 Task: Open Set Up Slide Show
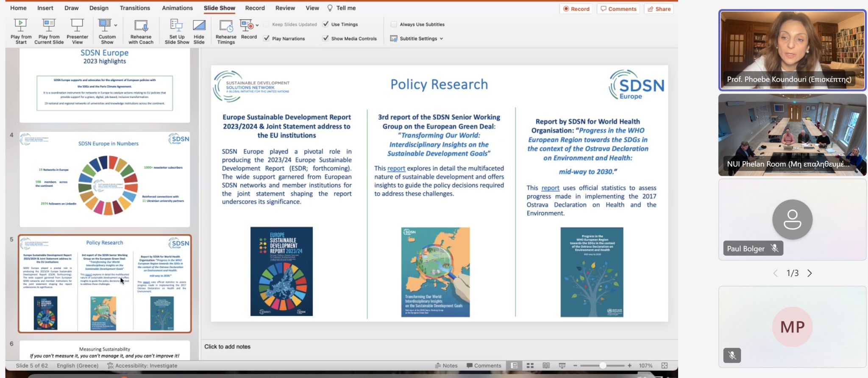click(x=177, y=25)
